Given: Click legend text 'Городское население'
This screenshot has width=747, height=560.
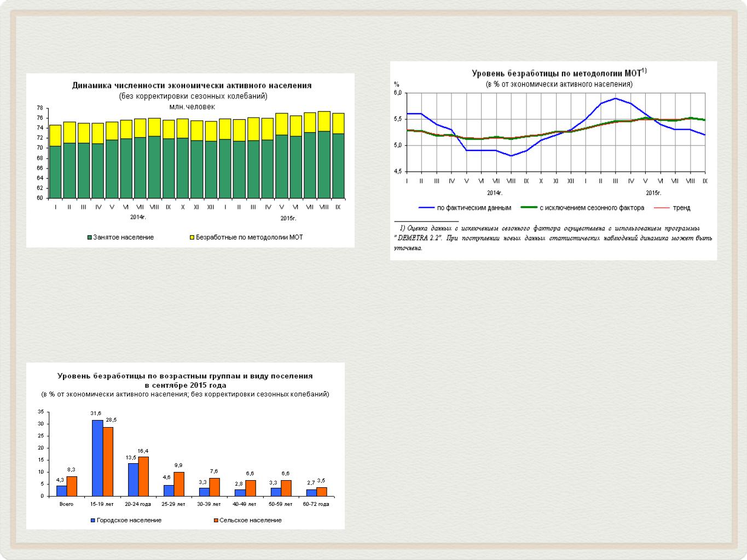Looking at the screenshot, I should point(129,521).
